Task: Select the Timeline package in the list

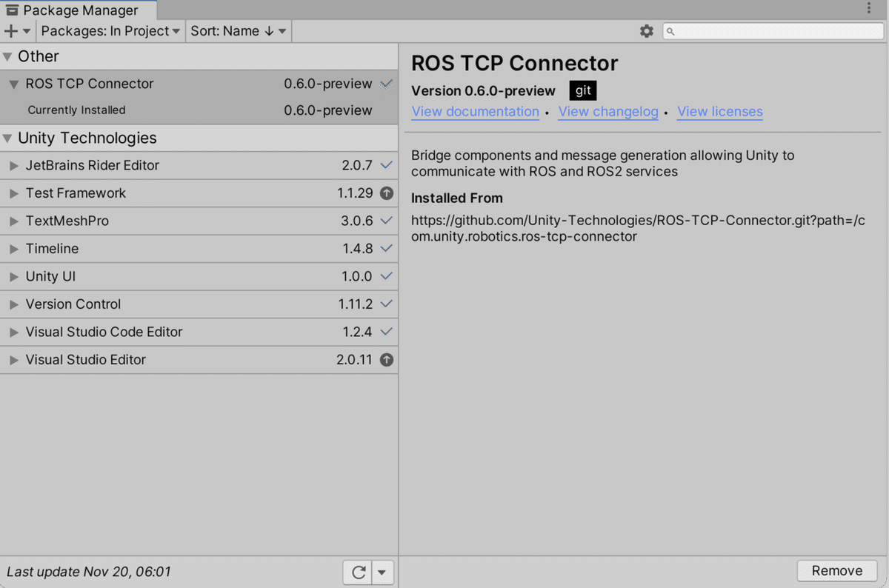Action: (x=52, y=249)
